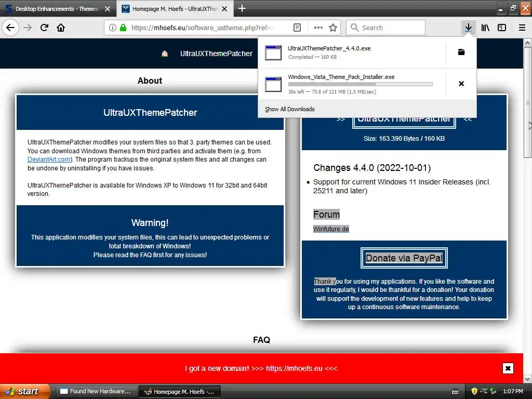This screenshot has height=399, width=532.
Task: Click the green secure connection padlock
Action: [x=123, y=28]
